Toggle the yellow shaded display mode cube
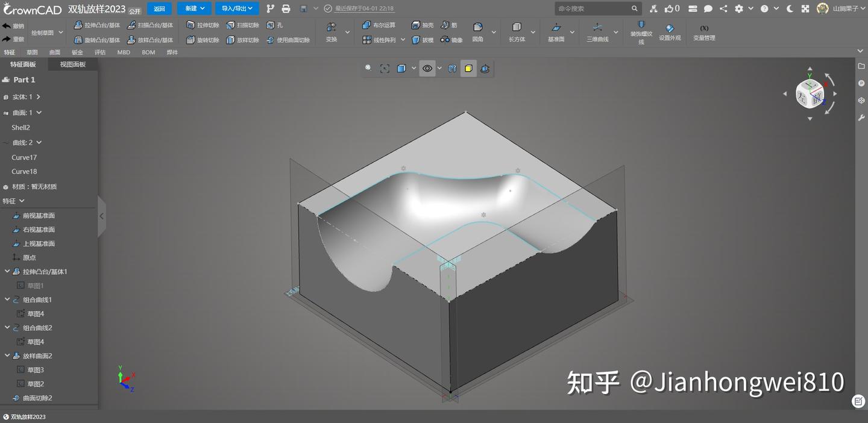Viewport: 868px width, 423px height. point(468,68)
